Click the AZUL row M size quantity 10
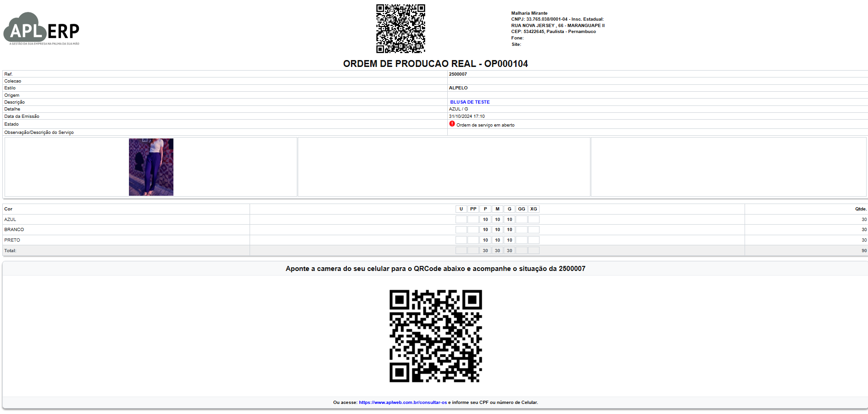Screen dimensions: 868x414 [497, 220]
